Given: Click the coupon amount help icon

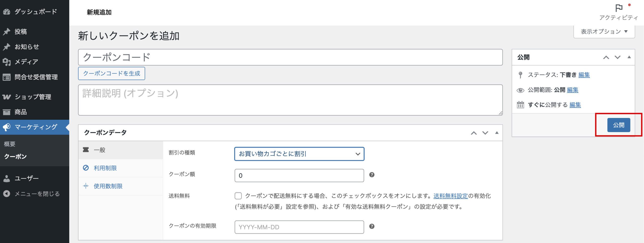Looking at the screenshot, I should 372,175.
